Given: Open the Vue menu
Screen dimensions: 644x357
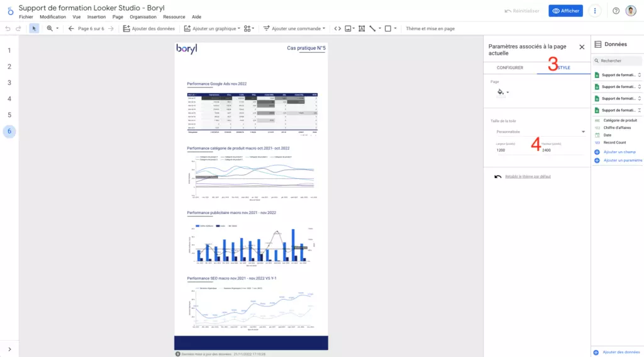Looking at the screenshot, I should tap(76, 17).
